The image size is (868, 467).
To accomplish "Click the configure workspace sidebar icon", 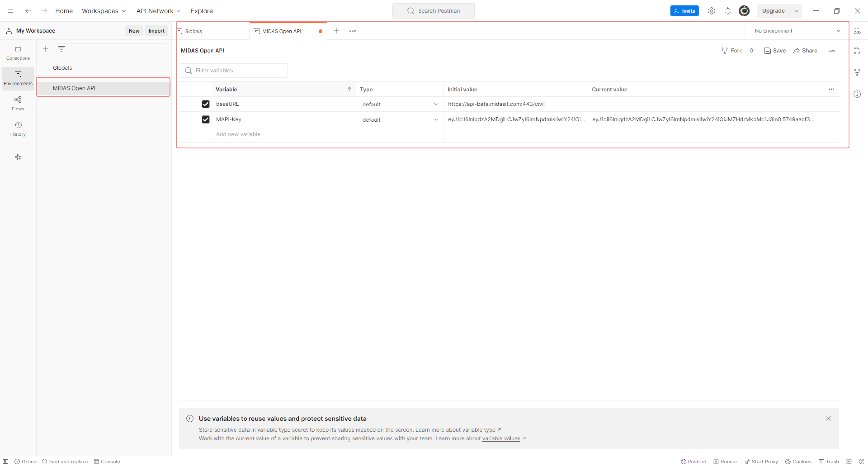I will click(18, 157).
